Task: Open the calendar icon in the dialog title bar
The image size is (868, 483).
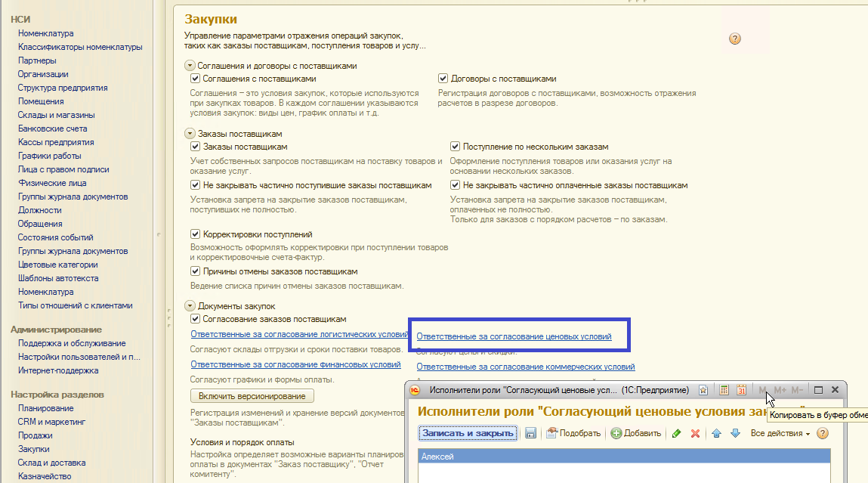Action: pos(741,390)
